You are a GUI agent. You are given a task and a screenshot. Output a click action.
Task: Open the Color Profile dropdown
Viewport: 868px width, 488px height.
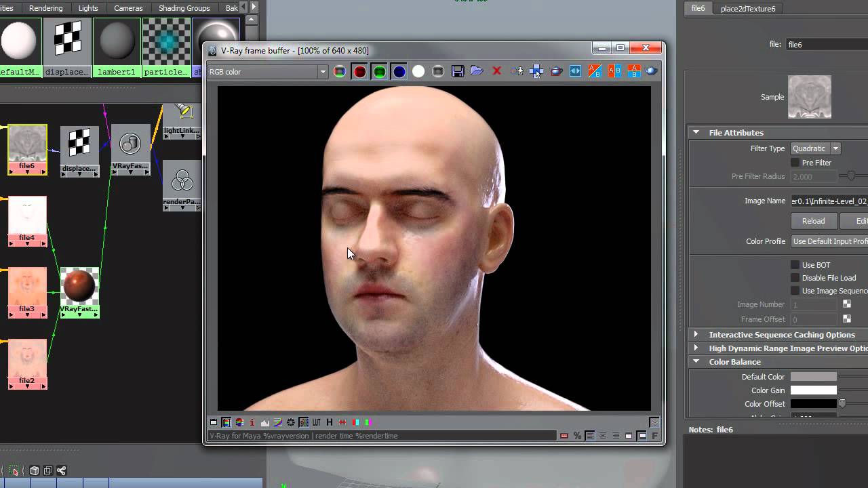[x=829, y=241]
